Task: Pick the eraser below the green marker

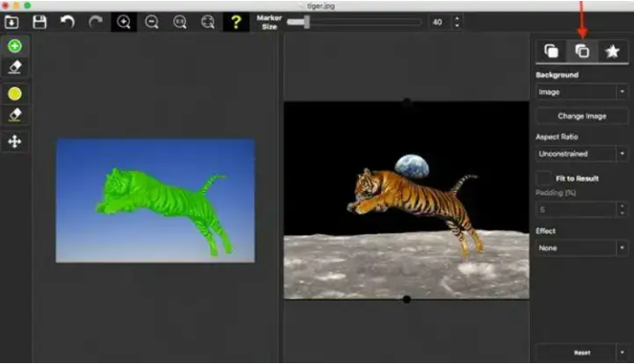Action: click(x=15, y=67)
